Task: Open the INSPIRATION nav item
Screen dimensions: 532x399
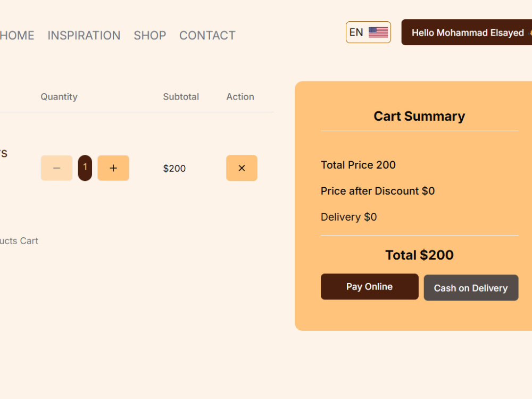Action: (x=84, y=35)
